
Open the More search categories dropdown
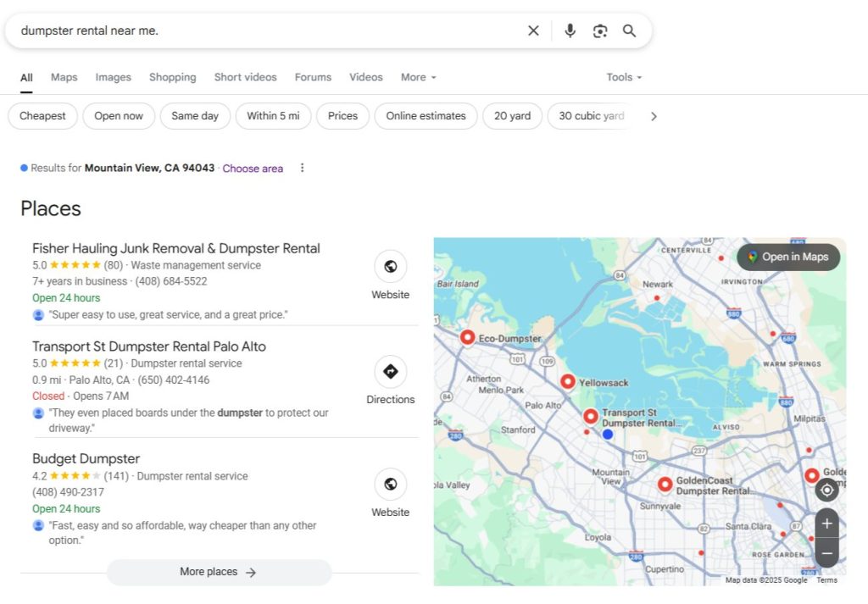[x=417, y=77]
